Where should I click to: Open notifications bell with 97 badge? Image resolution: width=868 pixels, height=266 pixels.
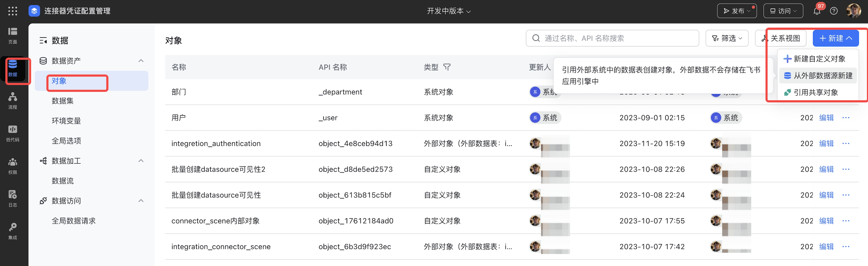click(817, 11)
